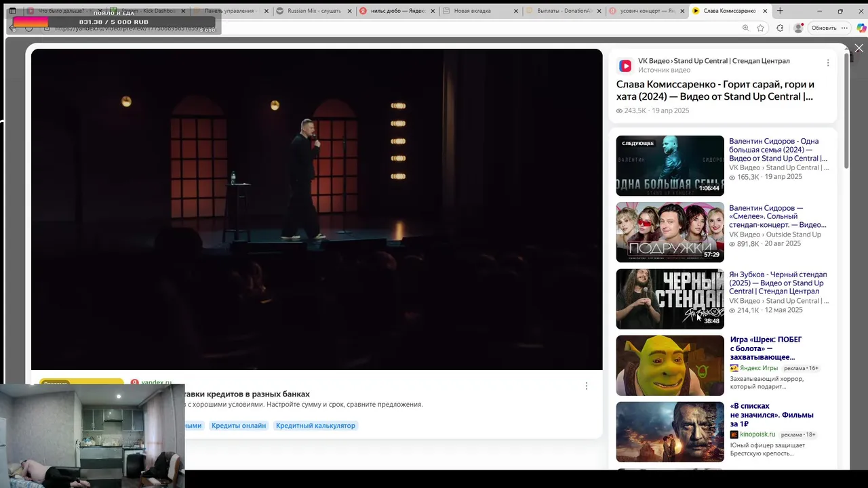Screen dimensions: 868x488
Task: Open the browser extensions icon
Action: 780,28
